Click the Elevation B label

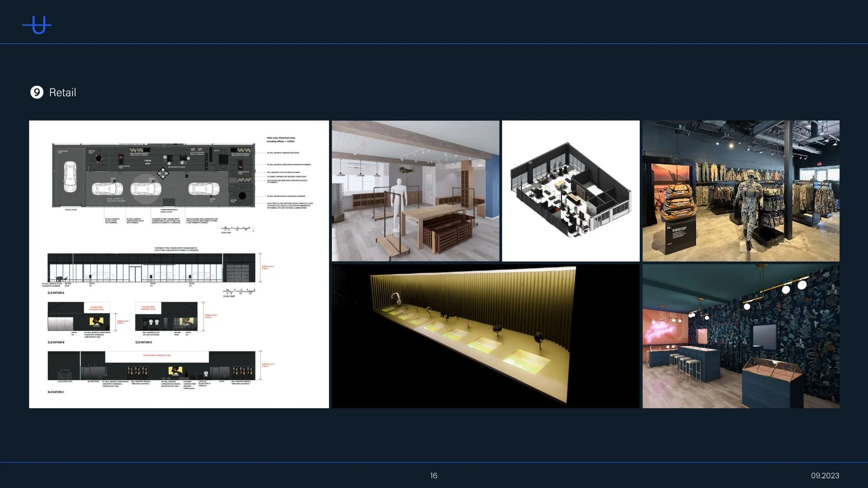coord(56,342)
